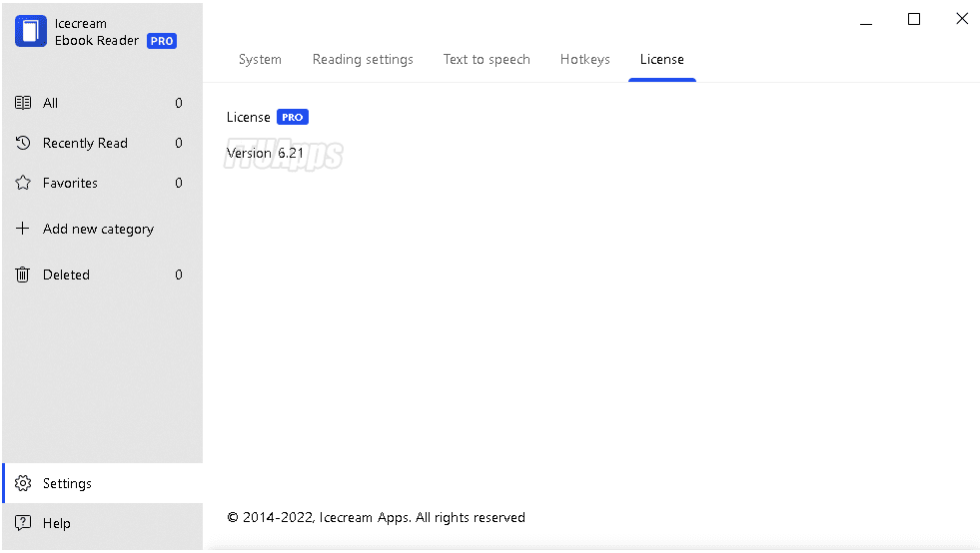
Task: Click the Recently Read clock icon
Action: click(x=23, y=143)
